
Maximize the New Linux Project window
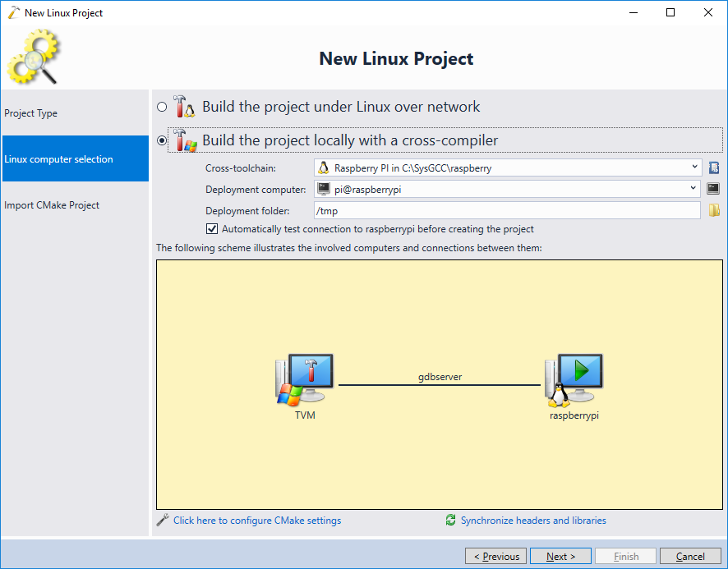tap(670, 12)
